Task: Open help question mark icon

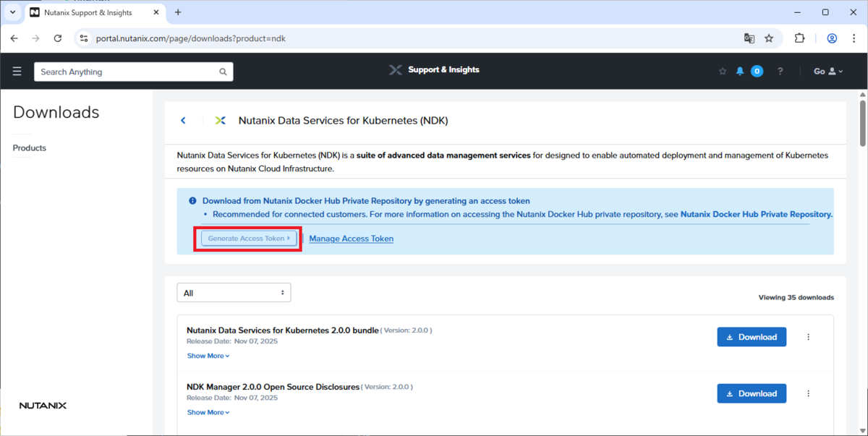Action: [x=780, y=71]
